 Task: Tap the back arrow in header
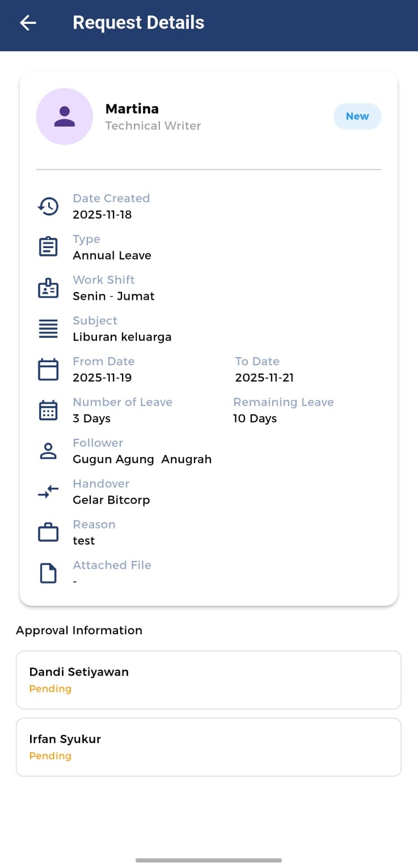point(28,23)
